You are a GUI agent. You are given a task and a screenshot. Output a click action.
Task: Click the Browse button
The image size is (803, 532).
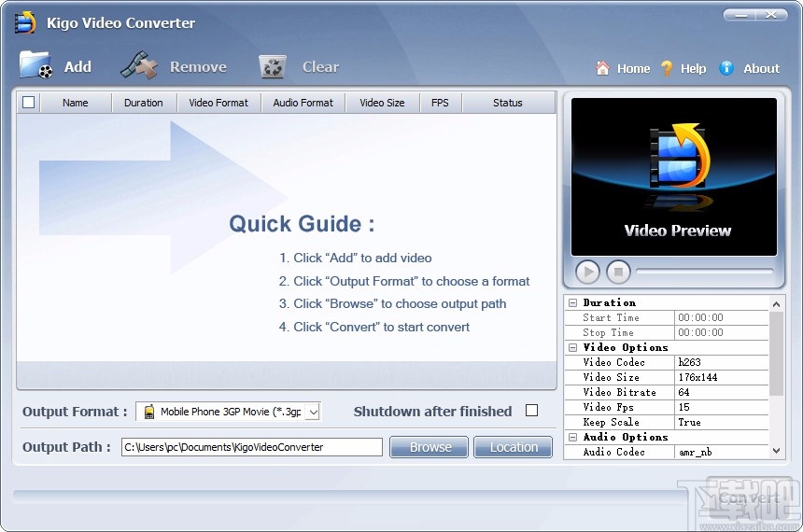430,447
